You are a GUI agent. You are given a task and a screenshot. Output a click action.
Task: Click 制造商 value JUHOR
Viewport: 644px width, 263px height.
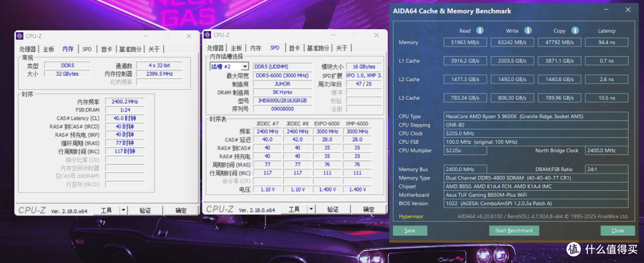[x=282, y=84]
